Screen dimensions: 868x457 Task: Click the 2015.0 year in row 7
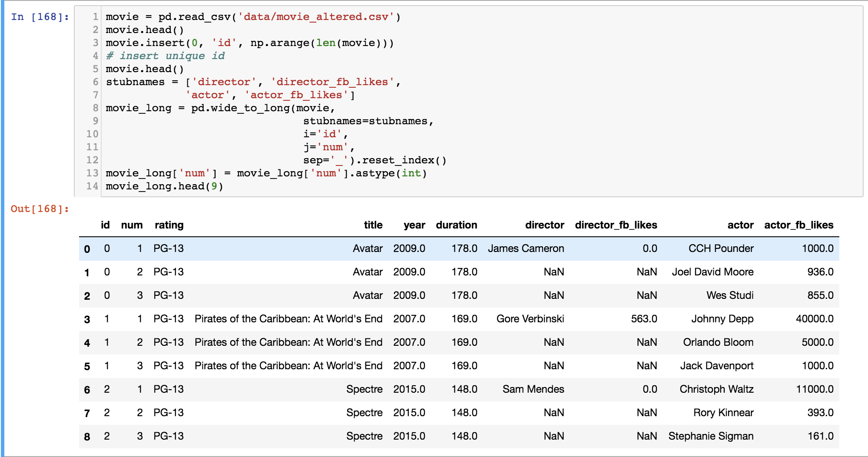409,413
